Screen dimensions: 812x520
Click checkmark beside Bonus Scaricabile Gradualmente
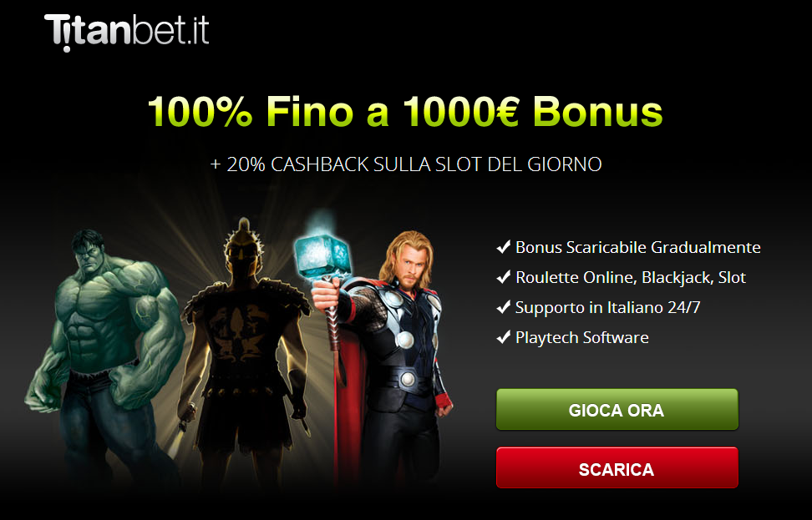[504, 247]
